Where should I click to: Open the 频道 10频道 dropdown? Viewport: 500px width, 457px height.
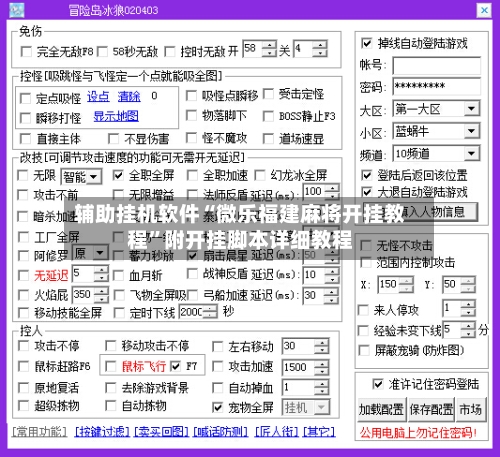(x=471, y=153)
